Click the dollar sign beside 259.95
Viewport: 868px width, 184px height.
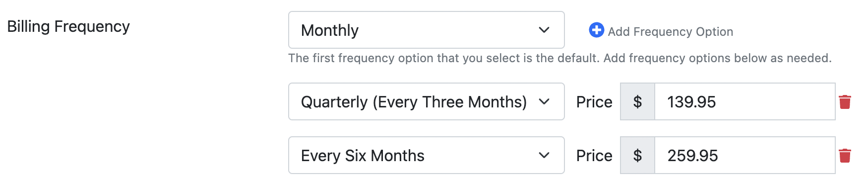click(638, 156)
